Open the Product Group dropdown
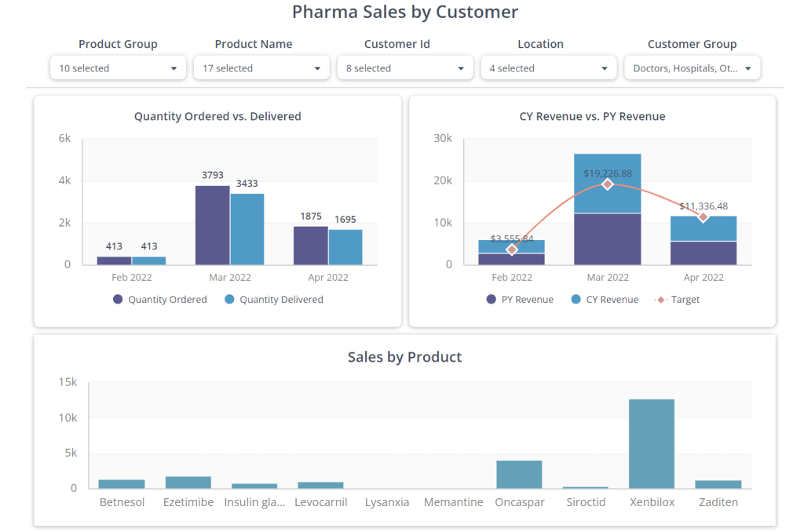Viewport: 804px width, 532px height. [x=118, y=68]
